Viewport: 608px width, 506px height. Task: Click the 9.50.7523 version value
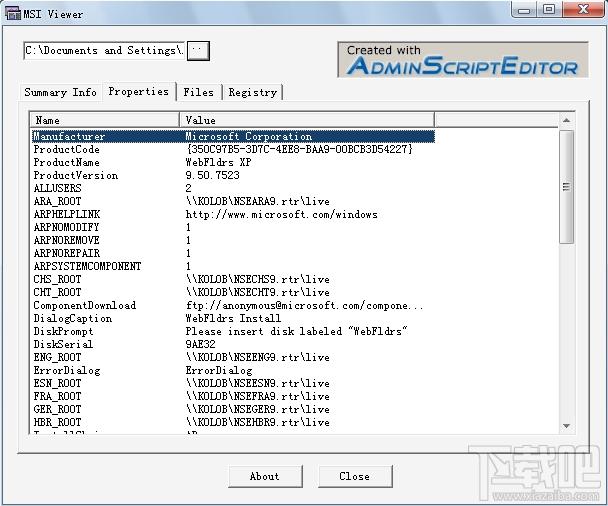(x=212, y=175)
